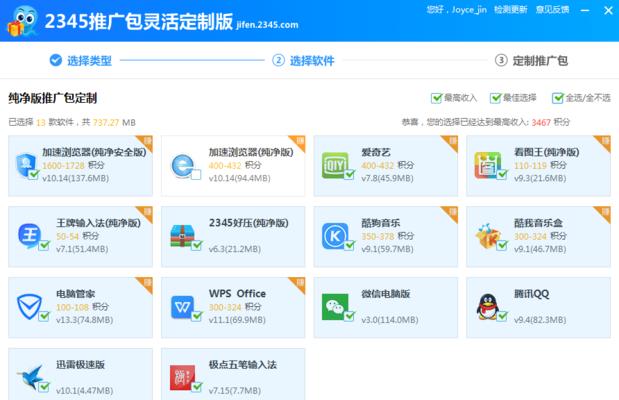Viewport: 619px width, 400px height.
Task: Click the 737.27 MB total size text
Action: pos(114,122)
